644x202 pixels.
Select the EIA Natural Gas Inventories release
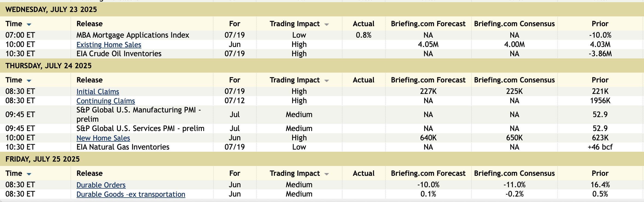click(123, 147)
